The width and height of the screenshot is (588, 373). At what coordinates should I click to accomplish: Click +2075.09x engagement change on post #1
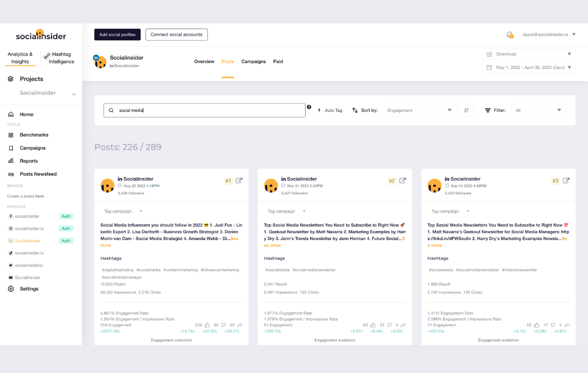point(110,332)
